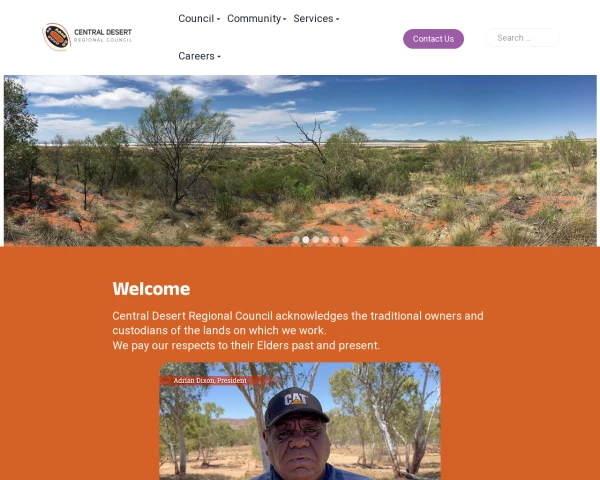The height and width of the screenshot is (480, 600).
Task: Click the Central Desert logo text
Action: pyautogui.click(x=103, y=35)
